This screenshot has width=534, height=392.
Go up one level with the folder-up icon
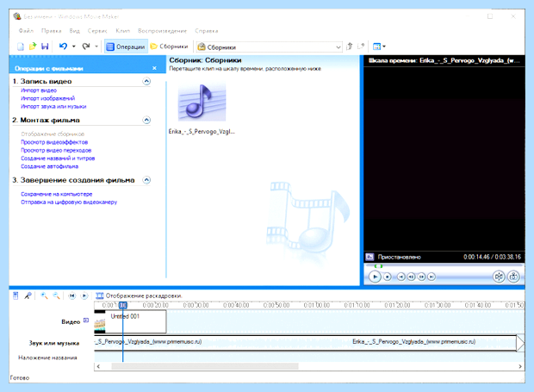[x=350, y=47]
